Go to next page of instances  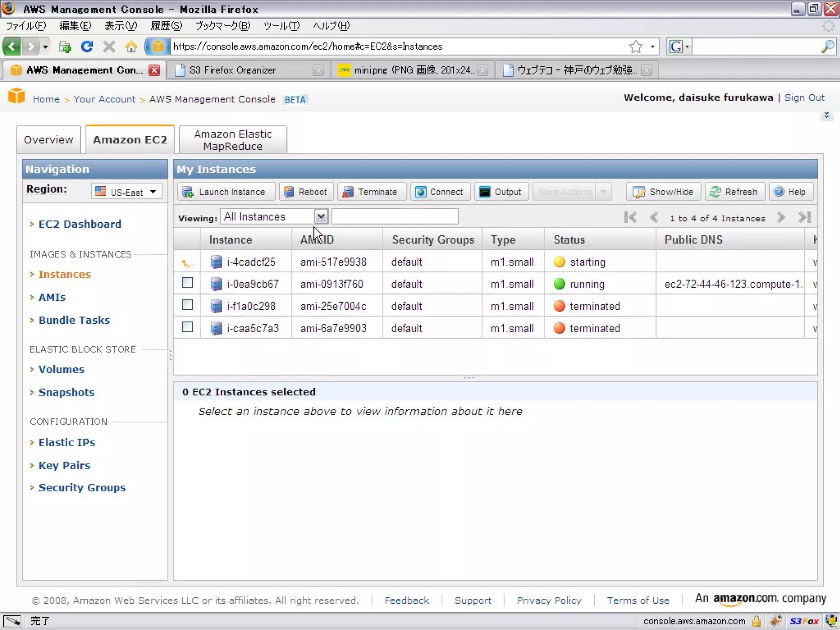click(781, 217)
